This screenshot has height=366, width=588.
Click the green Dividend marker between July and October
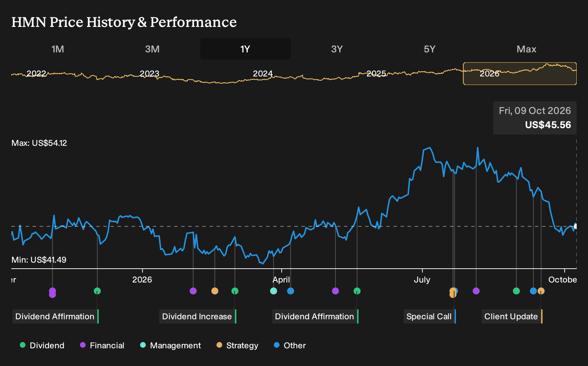517,291
